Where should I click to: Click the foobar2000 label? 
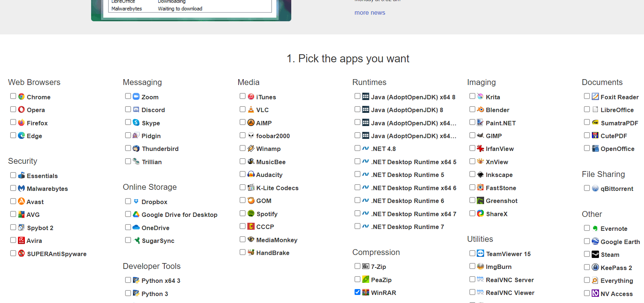pyautogui.click(x=273, y=136)
